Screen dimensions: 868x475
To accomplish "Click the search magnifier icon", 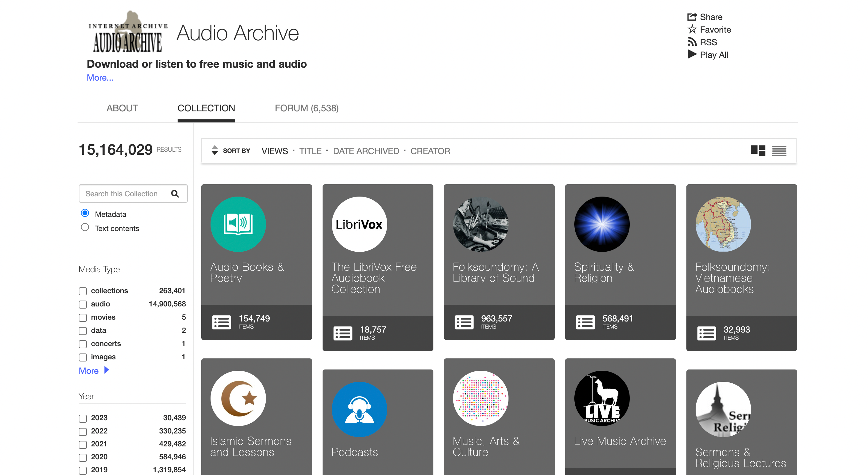I will point(175,194).
